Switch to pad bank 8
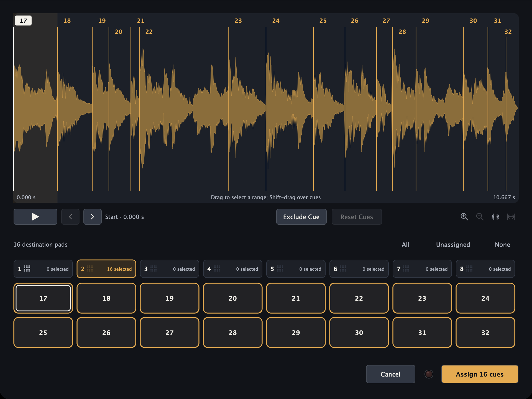The image size is (532, 399). point(485,269)
